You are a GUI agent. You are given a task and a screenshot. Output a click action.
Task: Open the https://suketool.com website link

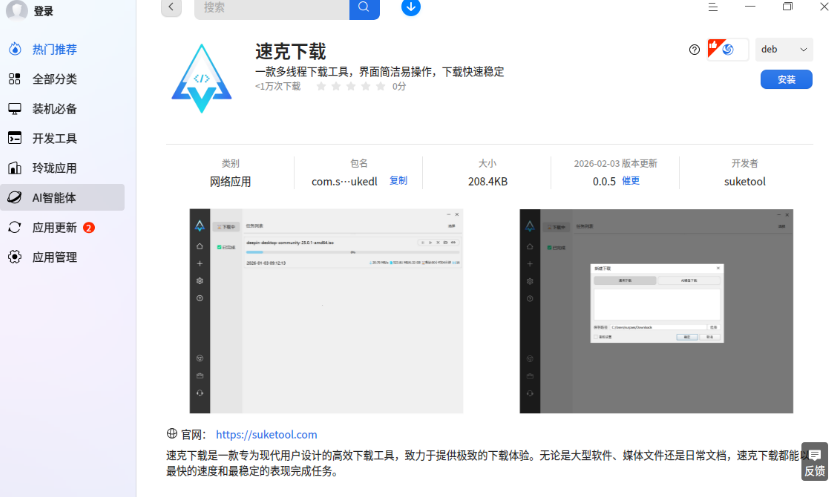pyautogui.click(x=267, y=434)
